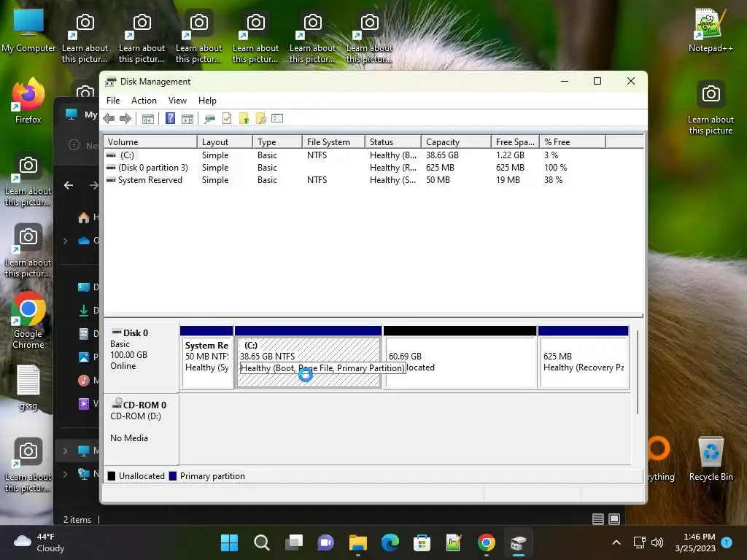Open the My Computer desktop icon
Screen dimensions: 747x560
28,31
